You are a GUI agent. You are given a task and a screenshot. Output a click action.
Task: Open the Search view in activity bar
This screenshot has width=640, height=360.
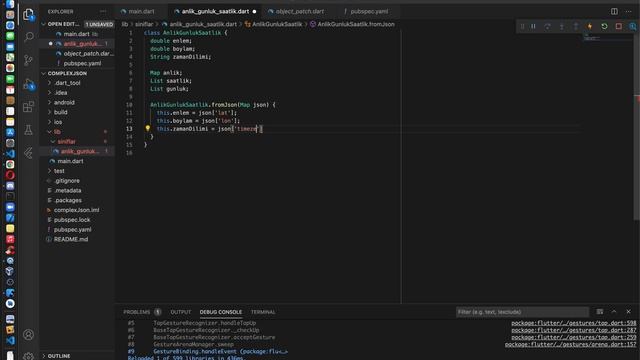(x=29, y=37)
